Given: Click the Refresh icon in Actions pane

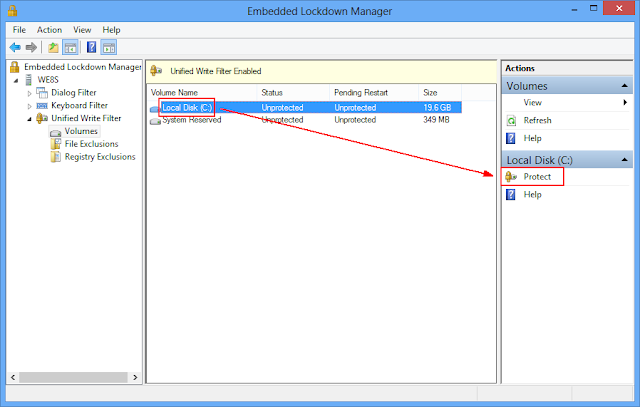Looking at the screenshot, I should point(511,120).
